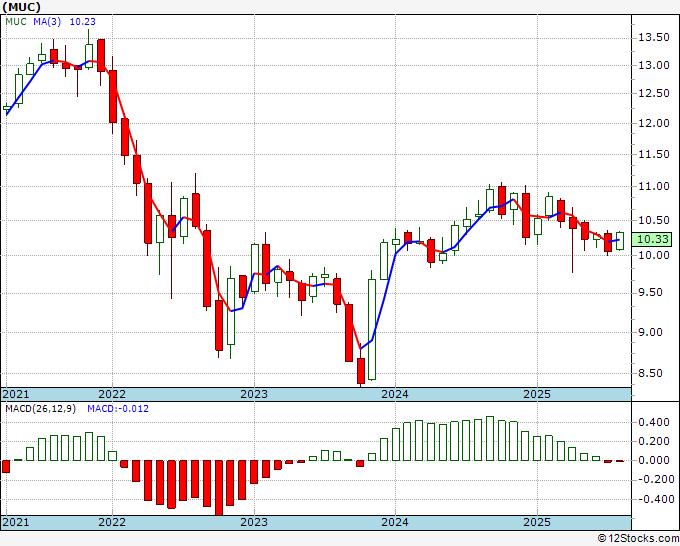This screenshot has width=680, height=546.
Task: Click the 0.000 MACD axis label
Action: (654, 461)
